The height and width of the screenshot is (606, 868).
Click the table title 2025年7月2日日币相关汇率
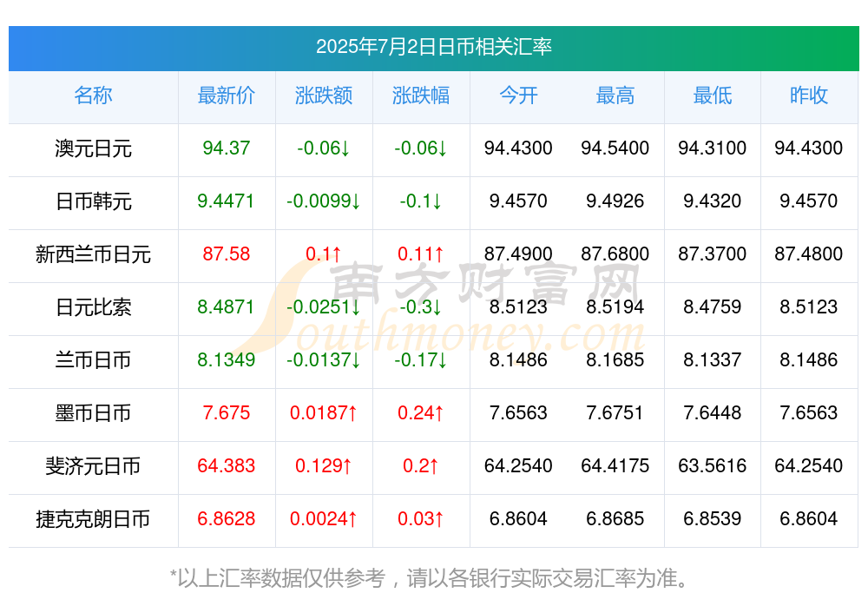tap(433, 47)
